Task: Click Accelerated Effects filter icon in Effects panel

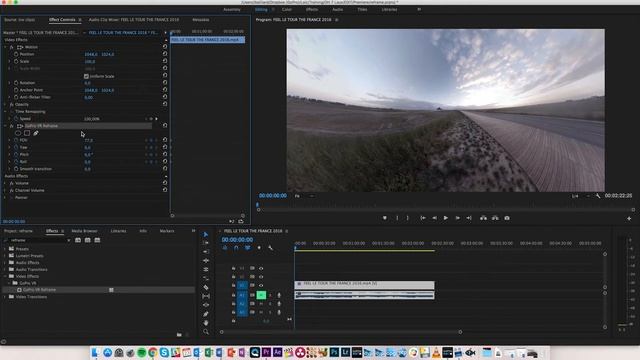Action: coord(78,240)
